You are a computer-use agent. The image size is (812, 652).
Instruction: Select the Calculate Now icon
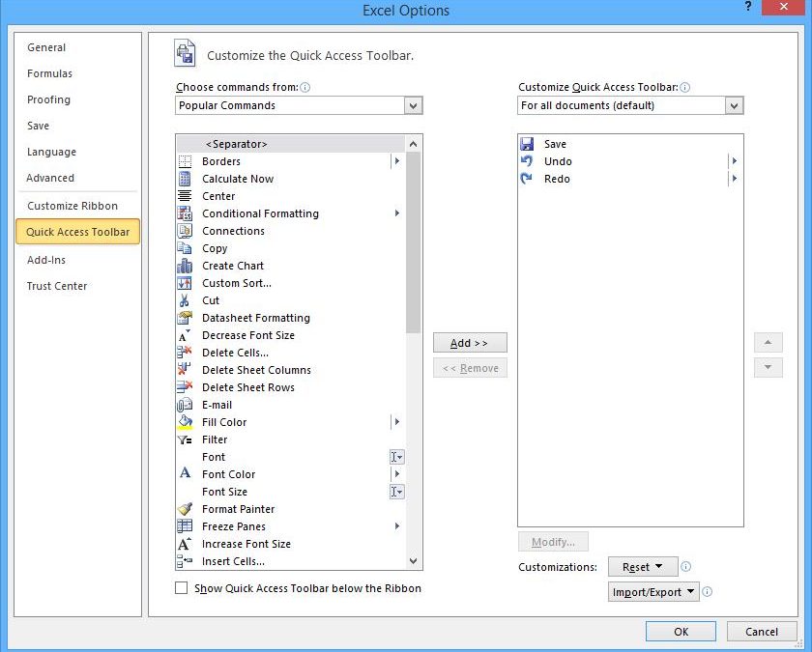click(x=185, y=179)
